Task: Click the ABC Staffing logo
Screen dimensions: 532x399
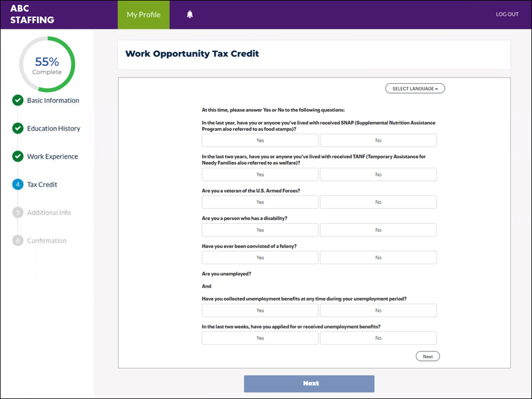Action: click(32, 14)
